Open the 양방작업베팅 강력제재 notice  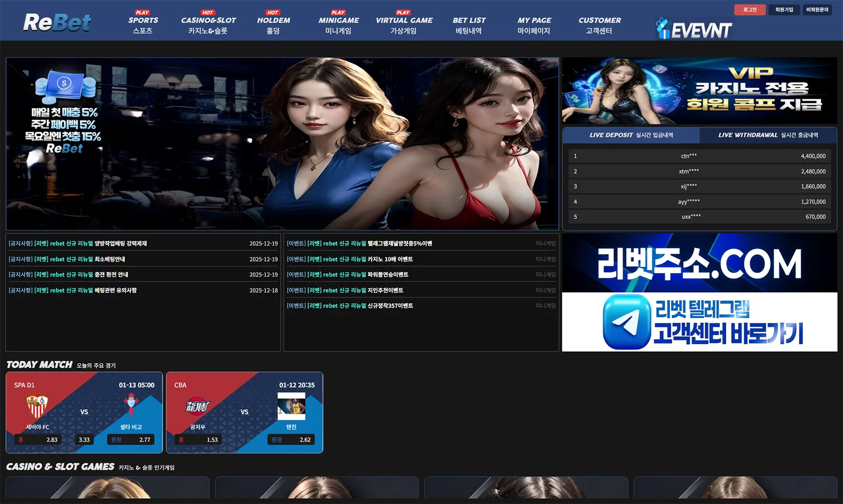click(77, 243)
